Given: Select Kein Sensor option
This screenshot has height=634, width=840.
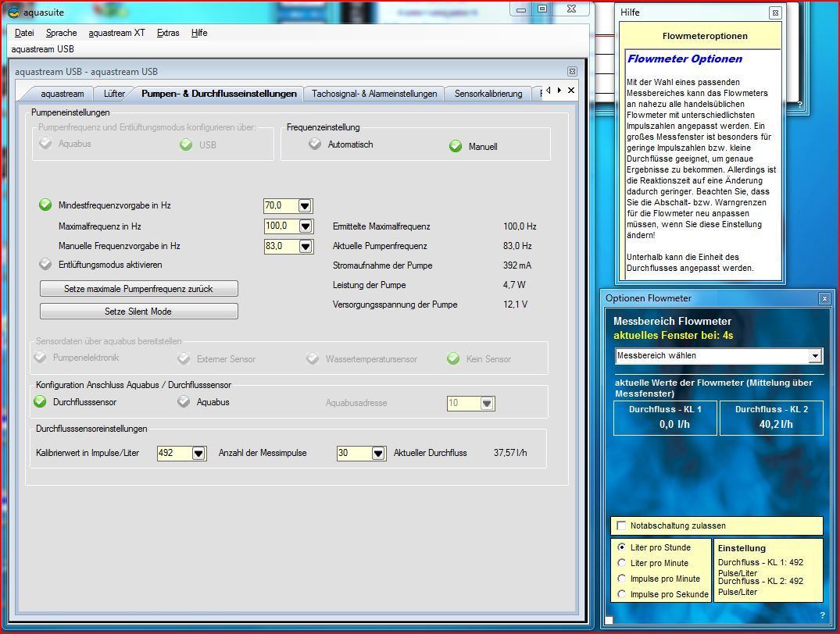Looking at the screenshot, I should click(453, 358).
